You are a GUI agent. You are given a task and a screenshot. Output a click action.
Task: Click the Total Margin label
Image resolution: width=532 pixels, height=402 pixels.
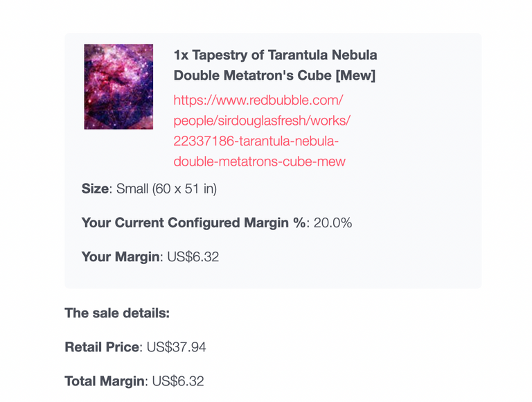(x=105, y=381)
